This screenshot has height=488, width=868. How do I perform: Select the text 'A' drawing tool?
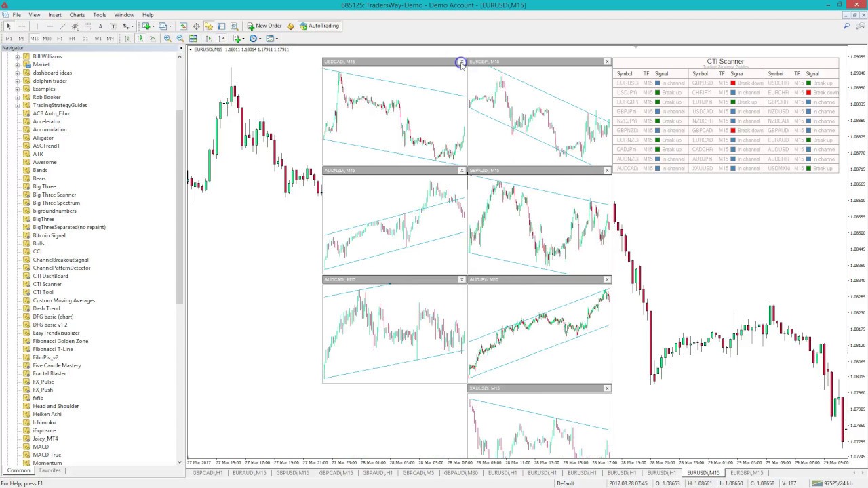(x=100, y=26)
